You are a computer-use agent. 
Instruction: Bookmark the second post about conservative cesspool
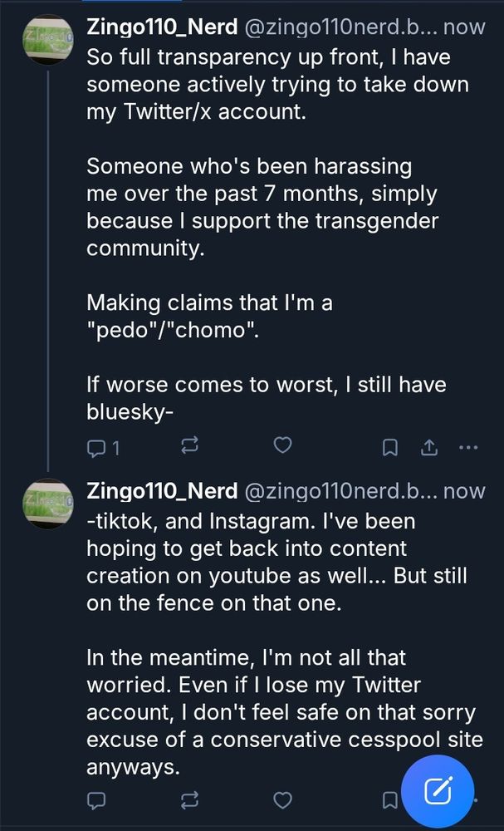[389, 800]
